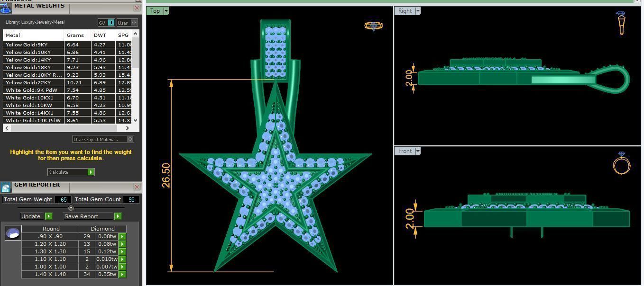Click the metal table scroll-left arrow

[7, 128]
